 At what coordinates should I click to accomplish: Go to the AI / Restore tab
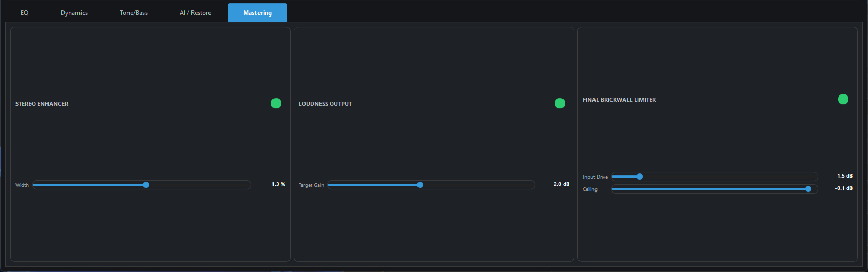coord(195,13)
